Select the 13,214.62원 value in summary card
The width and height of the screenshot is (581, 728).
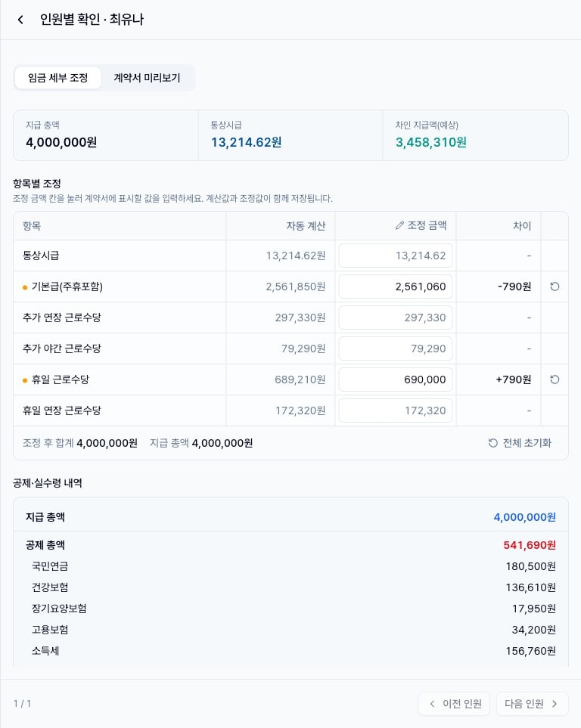point(247,142)
